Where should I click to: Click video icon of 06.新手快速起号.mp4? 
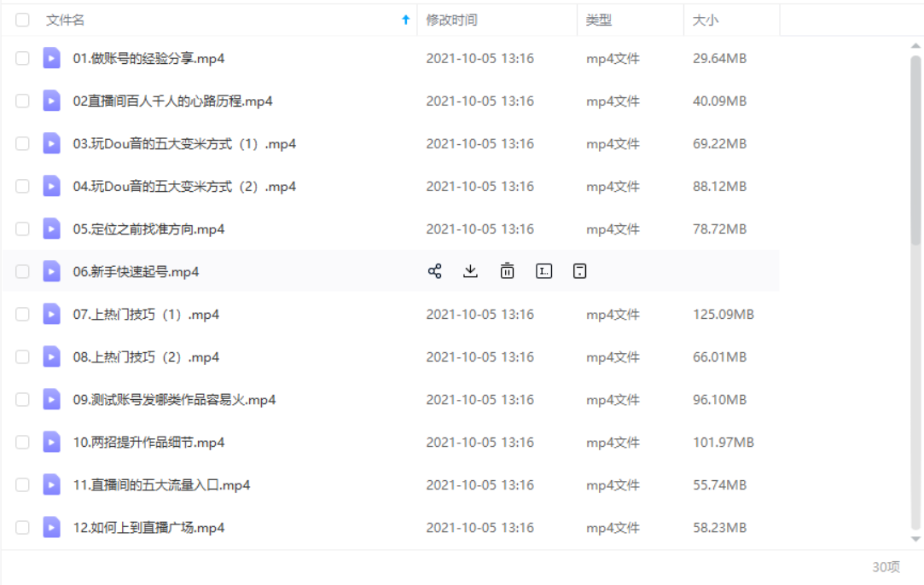[x=52, y=271]
